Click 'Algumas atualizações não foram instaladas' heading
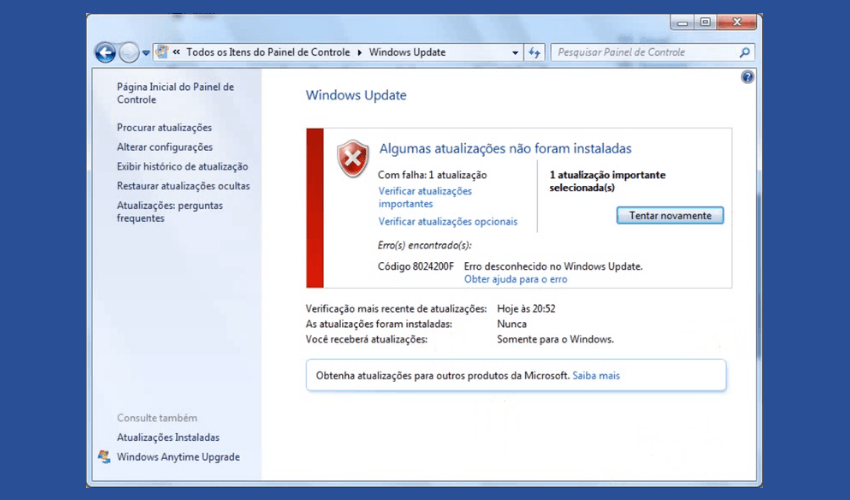The image size is (850, 500). point(505,148)
